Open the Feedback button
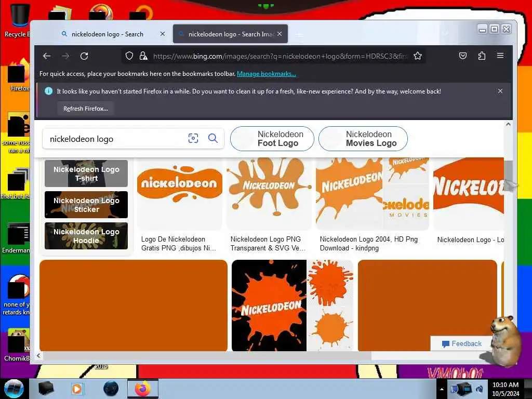 tap(461, 344)
